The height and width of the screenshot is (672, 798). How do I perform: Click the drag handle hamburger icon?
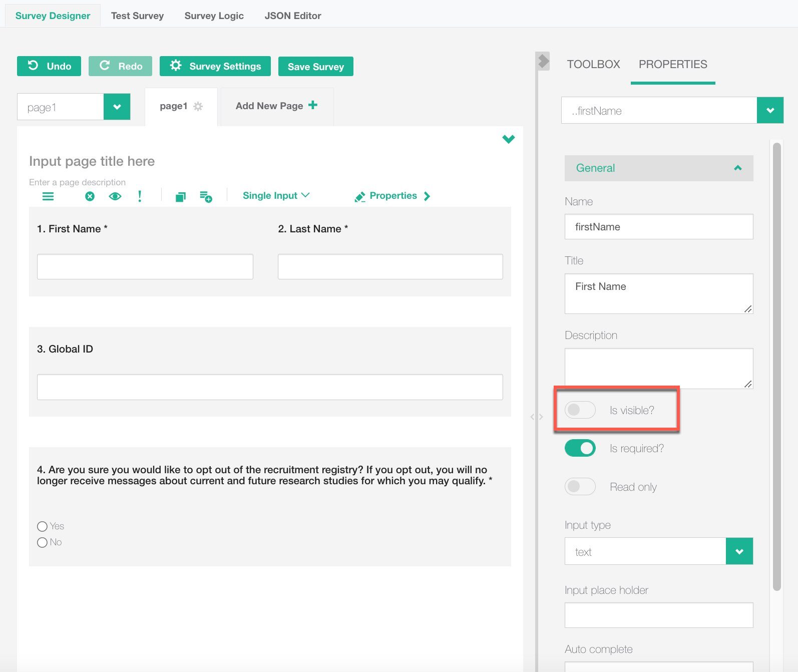tap(48, 196)
